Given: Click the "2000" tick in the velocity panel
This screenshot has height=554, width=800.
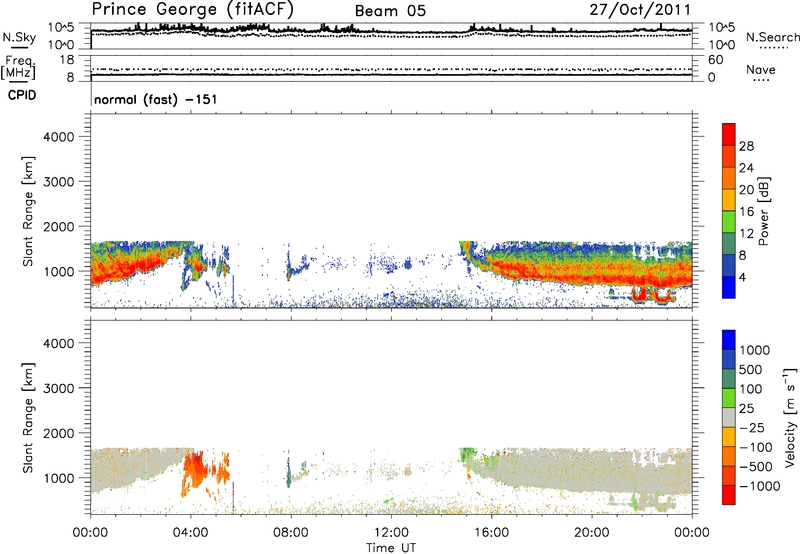Looking at the screenshot, I should pos(59,433).
